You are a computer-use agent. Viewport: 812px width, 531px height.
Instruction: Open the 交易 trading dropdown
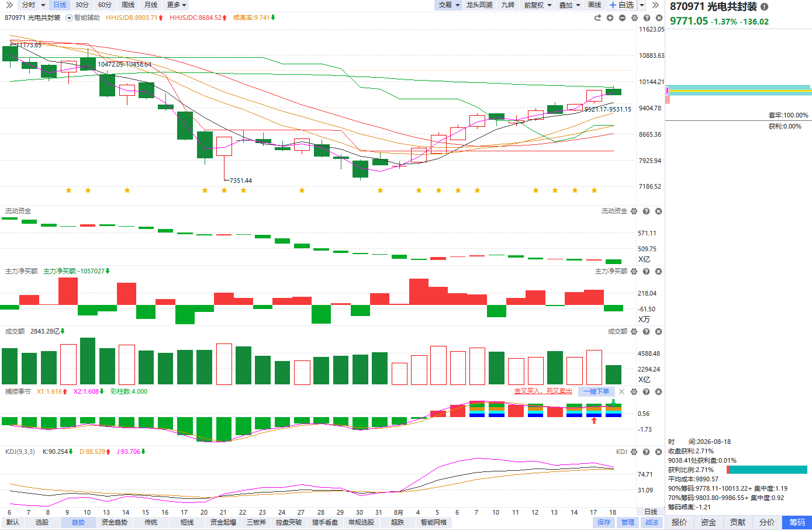point(449,5)
